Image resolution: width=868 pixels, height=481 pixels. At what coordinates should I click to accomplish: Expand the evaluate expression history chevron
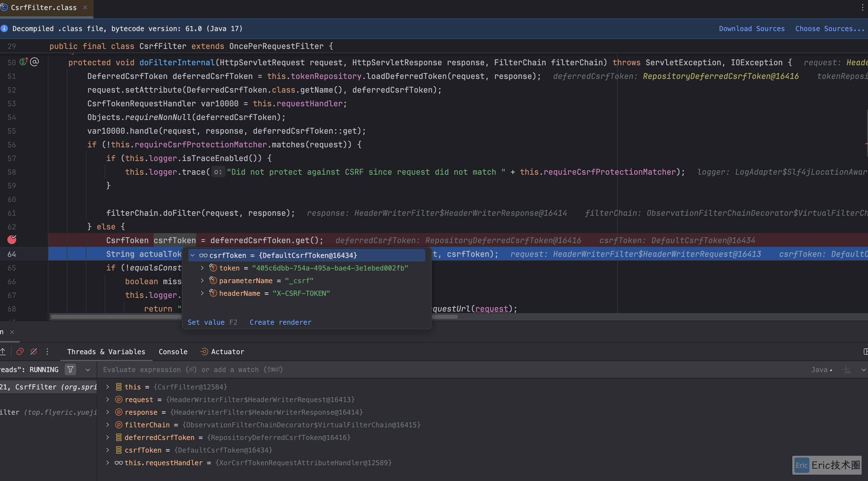pos(863,370)
